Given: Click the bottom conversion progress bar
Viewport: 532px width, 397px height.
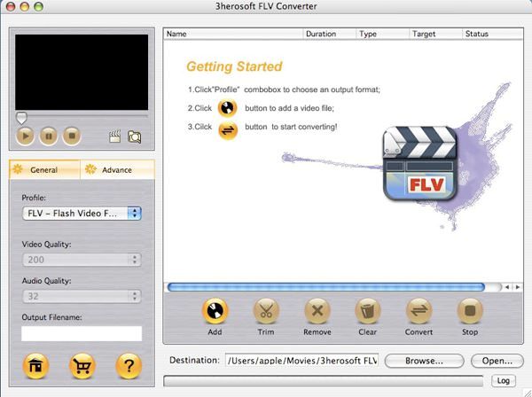Looking at the screenshot, I should (x=324, y=381).
